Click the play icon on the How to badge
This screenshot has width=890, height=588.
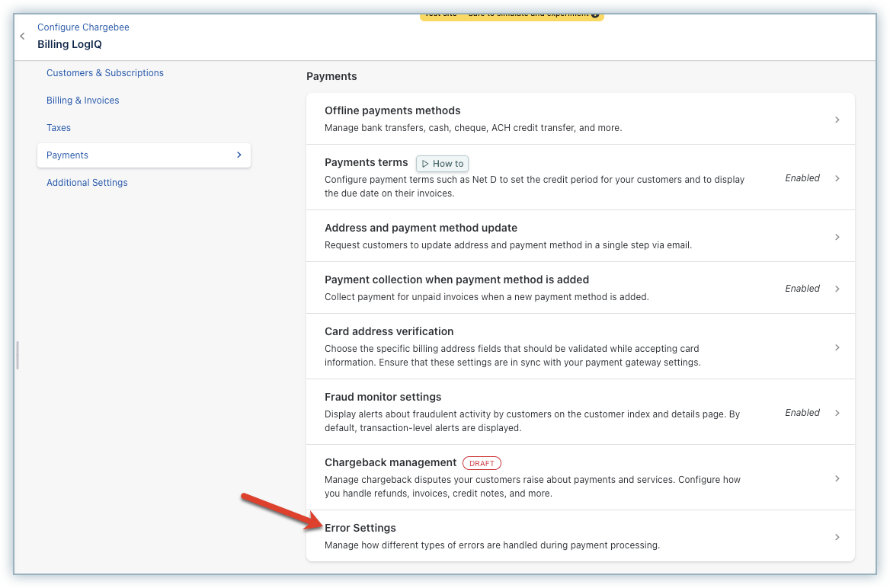pos(424,163)
